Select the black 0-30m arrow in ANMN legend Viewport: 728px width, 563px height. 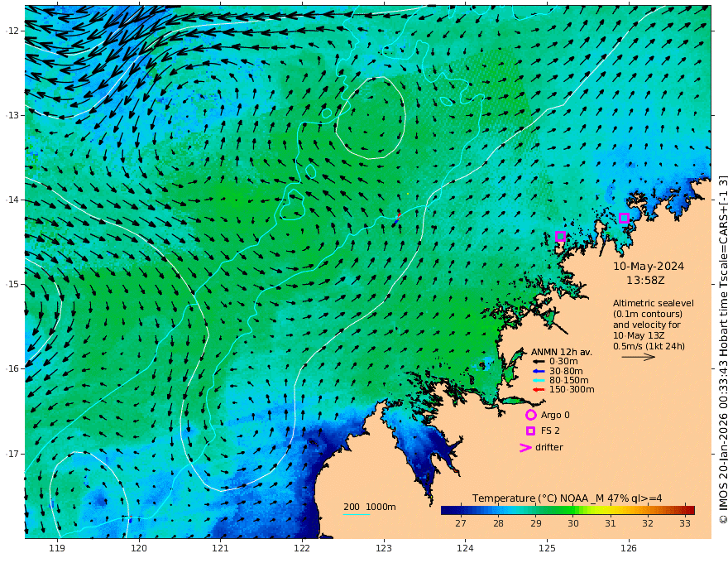[539, 362]
